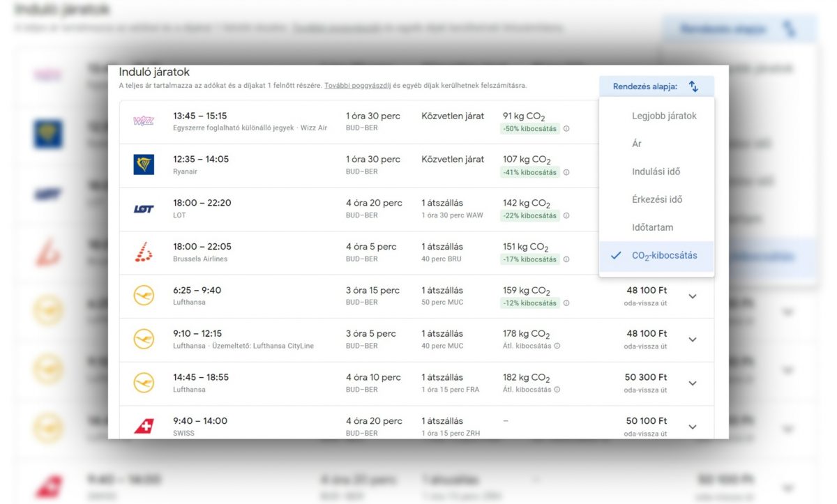Click the Brussels Airlines logo
This screenshot has height=504, width=837.
144,252
